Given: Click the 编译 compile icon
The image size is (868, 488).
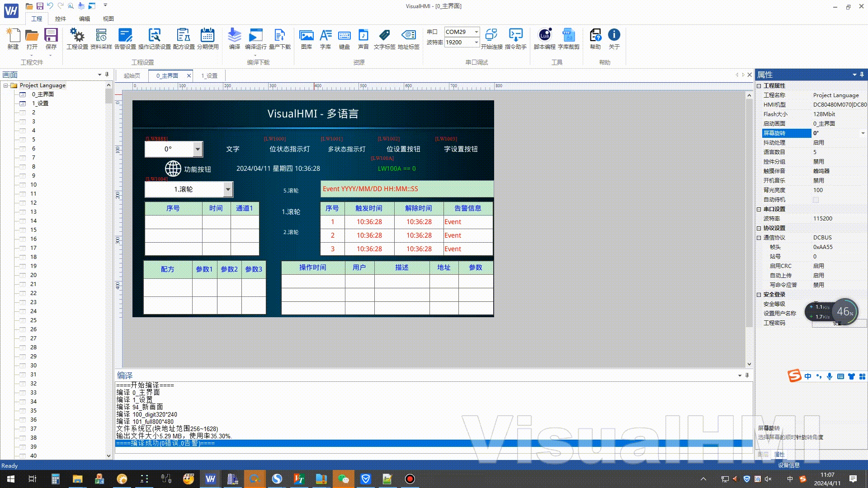Looking at the screenshot, I should pyautogui.click(x=234, y=36).
